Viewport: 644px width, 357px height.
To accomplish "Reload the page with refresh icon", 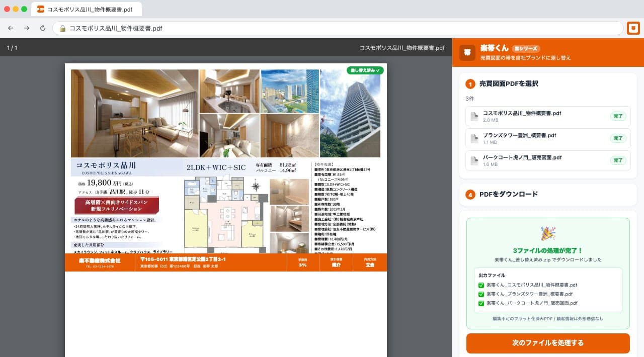I will pos(43,28).
